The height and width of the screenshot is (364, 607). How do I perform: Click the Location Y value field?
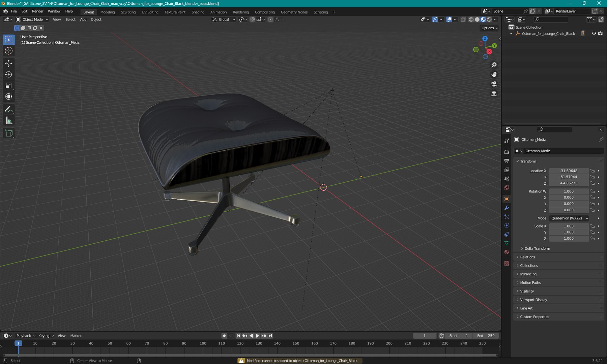click(569, 177)
